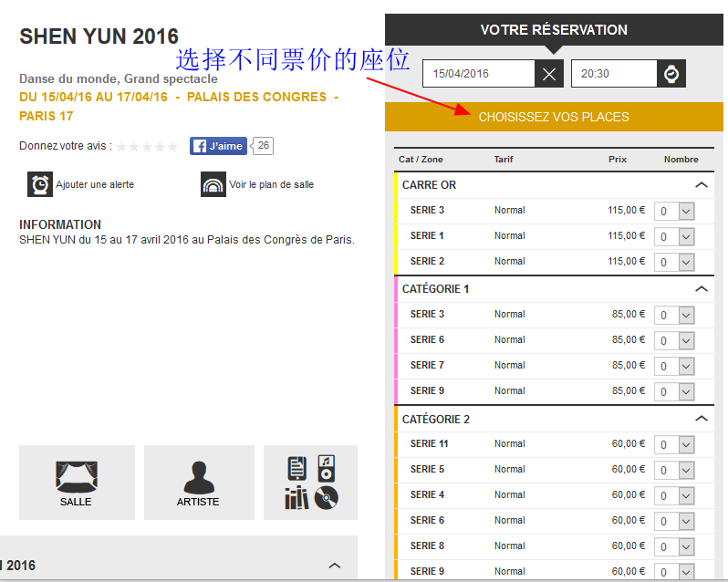The image size is (728, 582).
Task: Collapse the CATÉGORIE 1 section
Action: coord(701,289)
